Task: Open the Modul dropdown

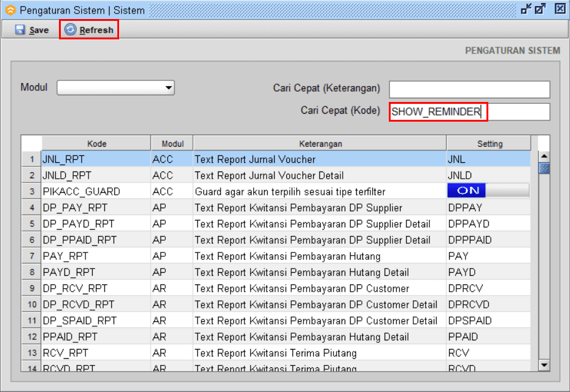Action: click(115, 88)
